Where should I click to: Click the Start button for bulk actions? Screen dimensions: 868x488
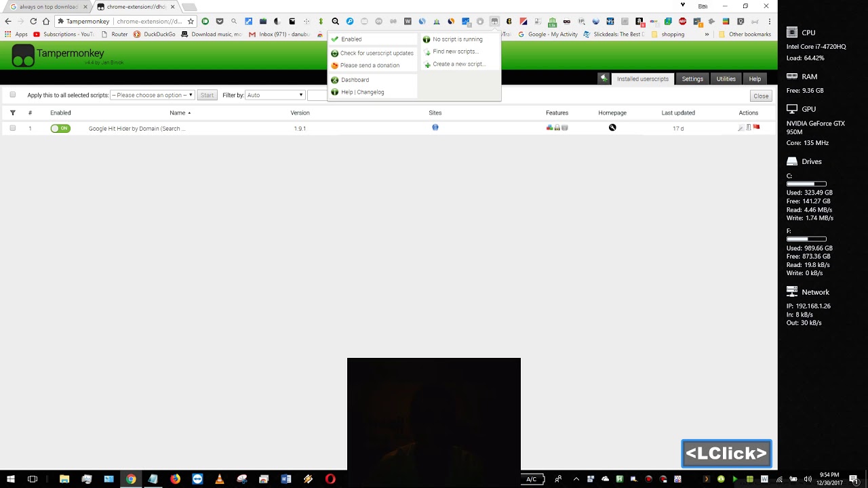[207, 96]
